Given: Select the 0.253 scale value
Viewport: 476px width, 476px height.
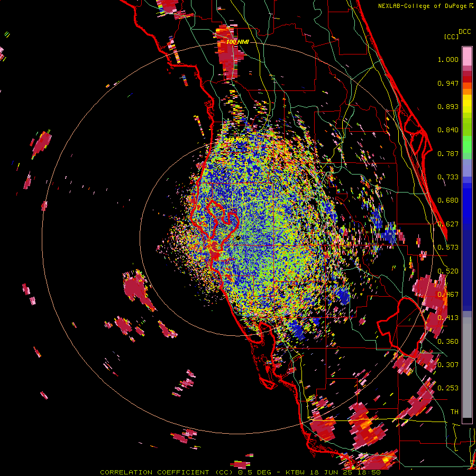Looking at the screenshot, I should (448, 388).
